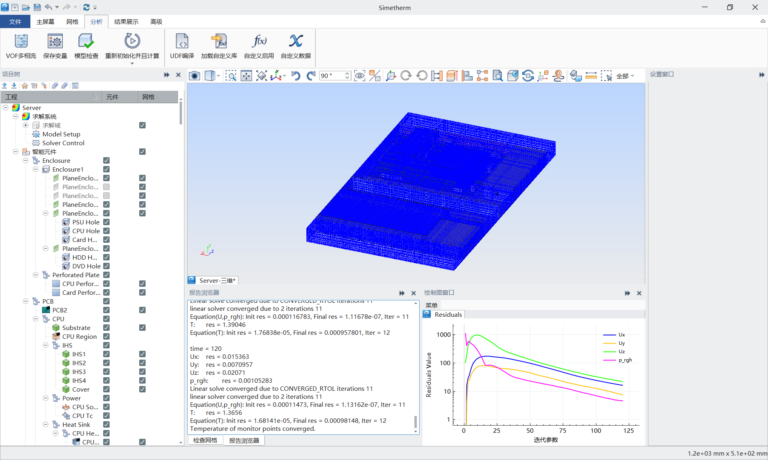Toggle the Substrate mesh checkbox
This screenshot has height=460, width=768.
coord(142,328)
